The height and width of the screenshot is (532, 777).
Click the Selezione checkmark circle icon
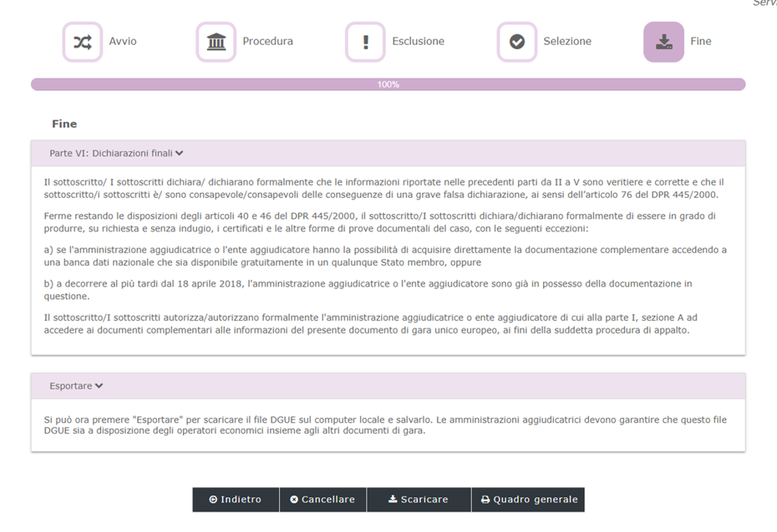517,41
